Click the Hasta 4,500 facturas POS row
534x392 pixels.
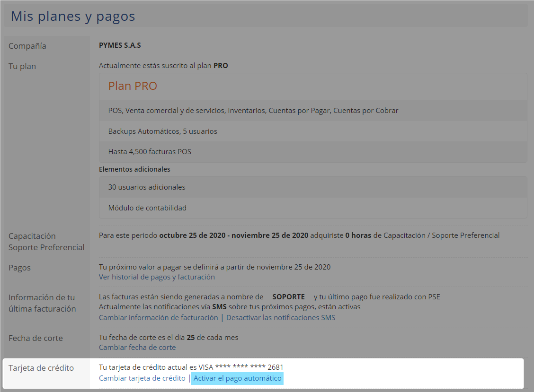(150, 152)
